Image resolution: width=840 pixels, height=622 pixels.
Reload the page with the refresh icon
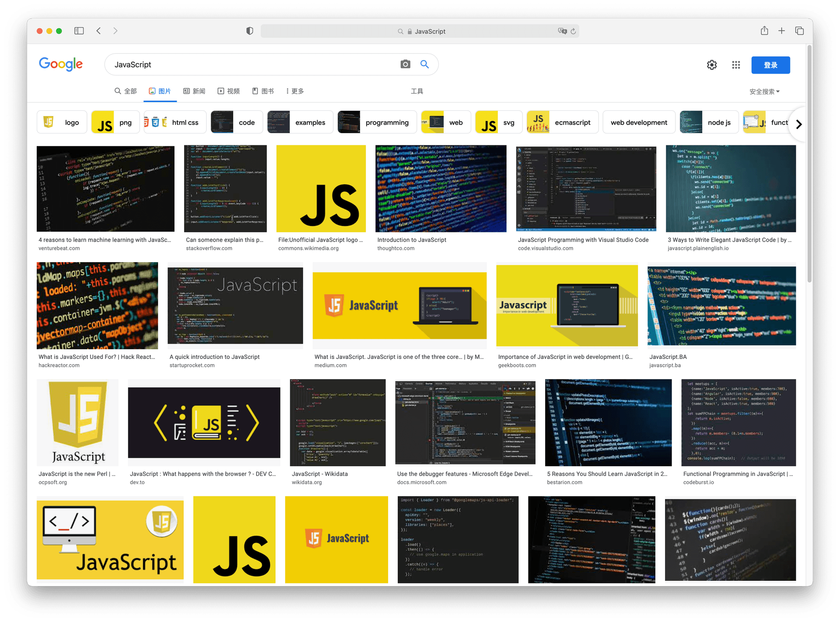coord(573,31)
